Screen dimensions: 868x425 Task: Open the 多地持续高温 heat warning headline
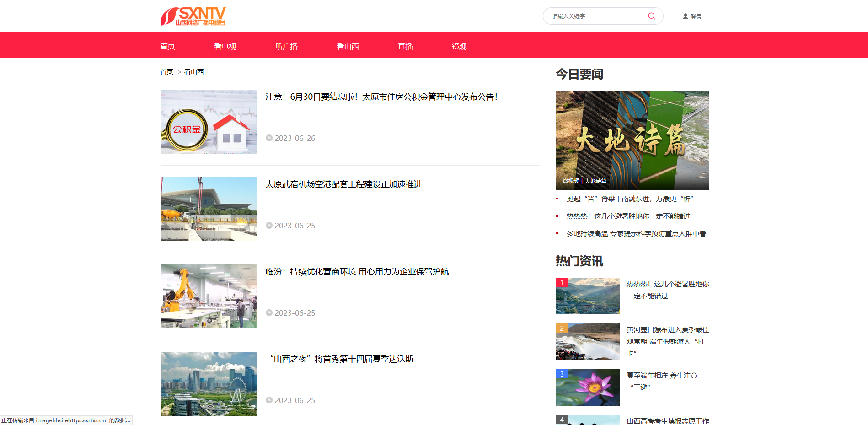click(636, 234)
